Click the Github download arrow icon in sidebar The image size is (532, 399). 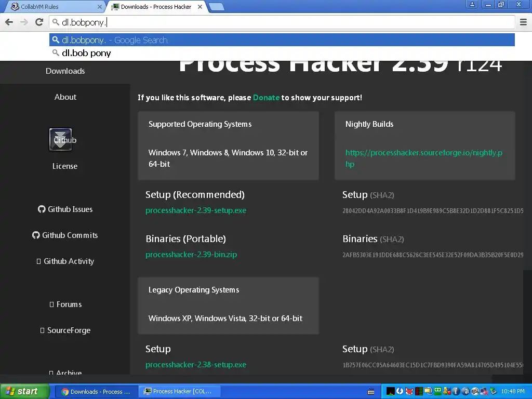pos(60,139)
